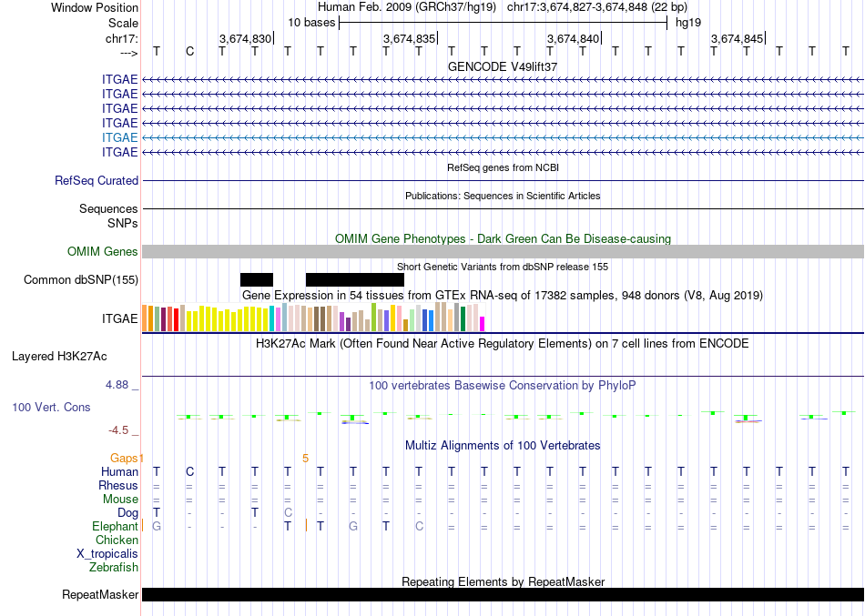Open the Multiz Alignments of 100 Vertebrates title
This screenshot has width=865, height=616.
503,446
